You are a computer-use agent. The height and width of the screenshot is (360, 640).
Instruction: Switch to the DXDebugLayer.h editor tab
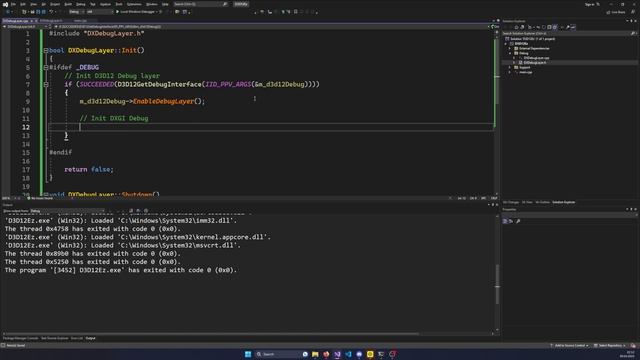pyautogui.click(x=51, y=20)
